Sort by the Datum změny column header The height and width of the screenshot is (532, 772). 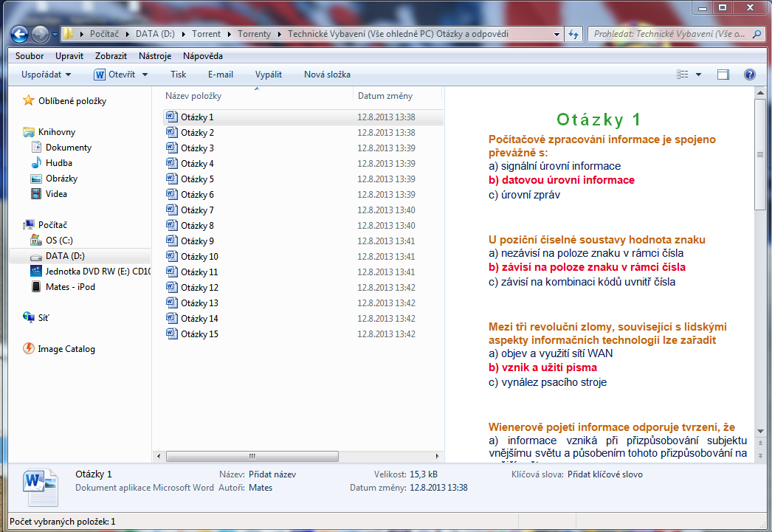pyautogui.click(x=385, y=96)
